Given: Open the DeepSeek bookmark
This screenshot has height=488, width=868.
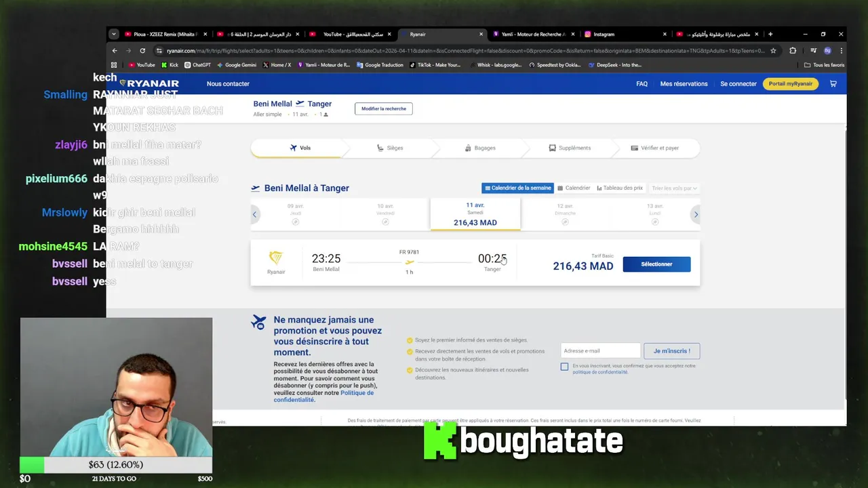Looking at the screenshot, I should [614, 65].
